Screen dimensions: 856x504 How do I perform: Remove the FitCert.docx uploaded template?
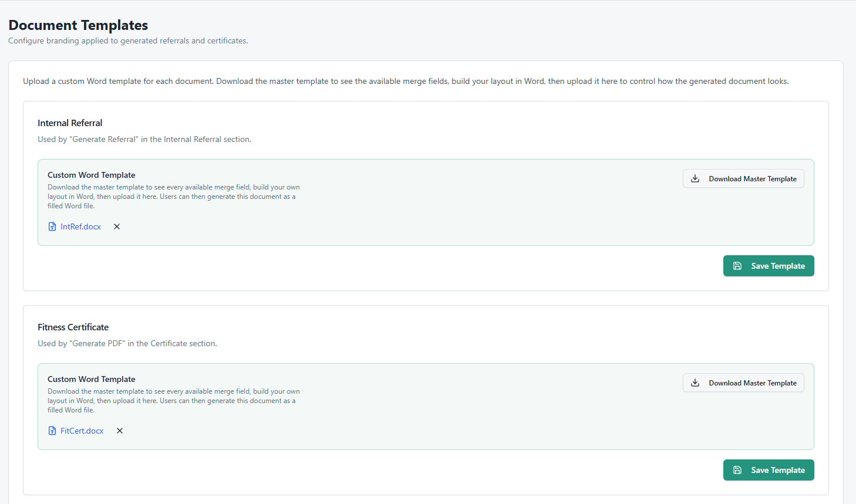coord(120,431)
